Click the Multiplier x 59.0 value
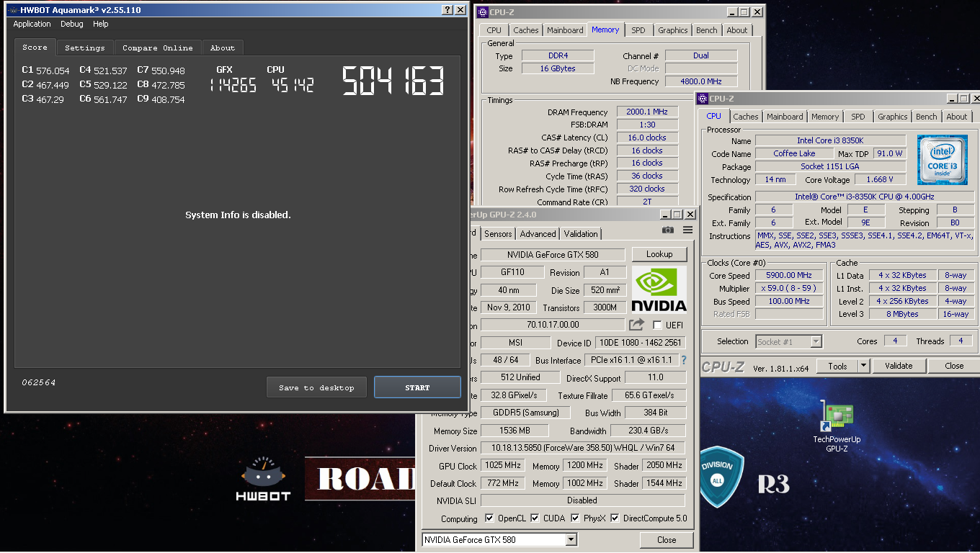 [789, 288]
